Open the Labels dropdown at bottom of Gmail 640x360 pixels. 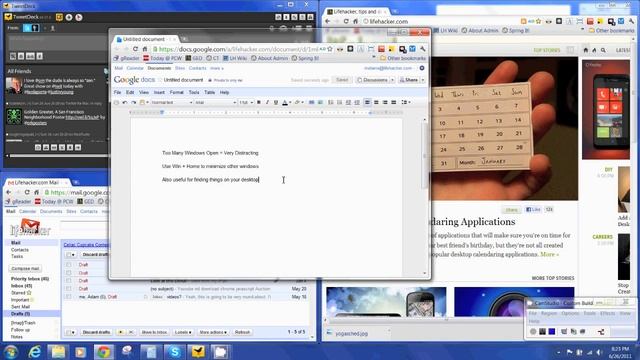pyautogui.click(x=183, y=332)
